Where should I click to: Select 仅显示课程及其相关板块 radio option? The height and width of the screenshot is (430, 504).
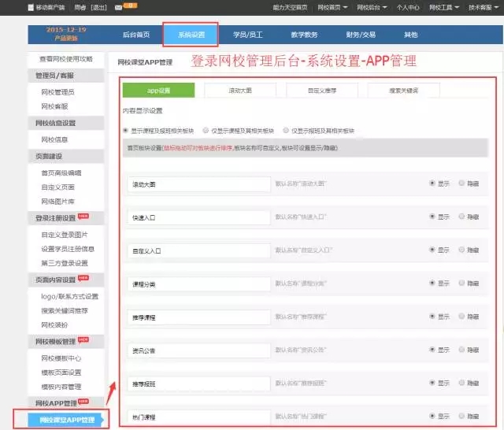tap(206, 131)
